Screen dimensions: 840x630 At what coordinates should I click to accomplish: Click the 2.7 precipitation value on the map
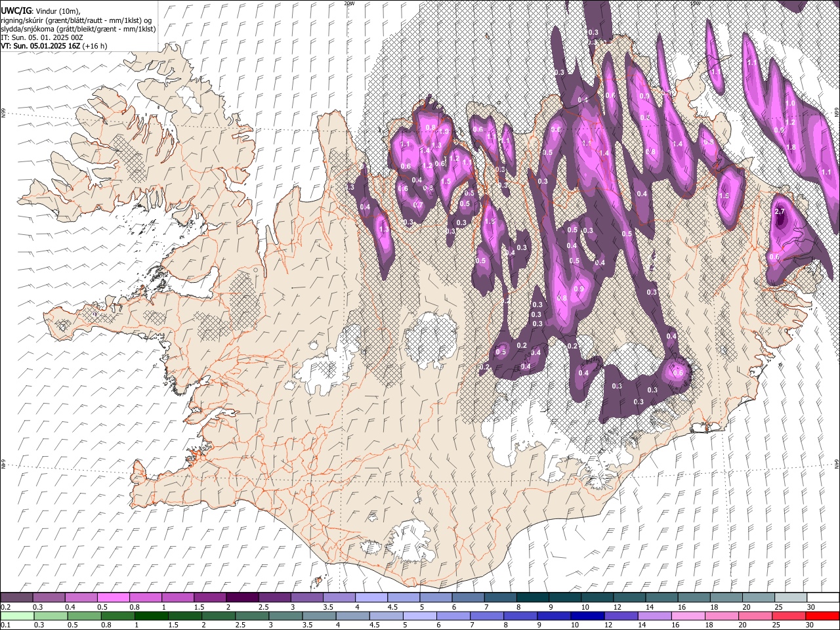click(x=780, y=211)
